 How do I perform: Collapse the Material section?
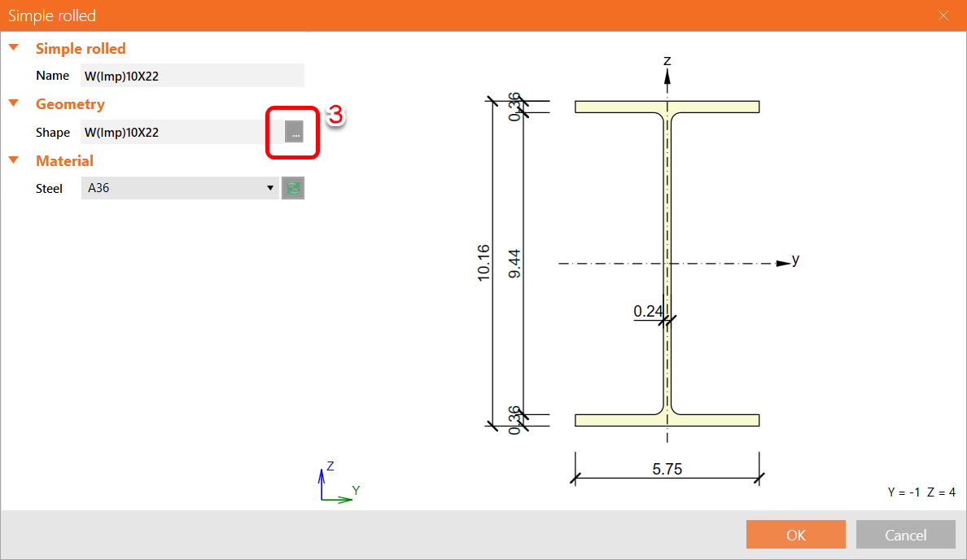(x=14, y=160)
